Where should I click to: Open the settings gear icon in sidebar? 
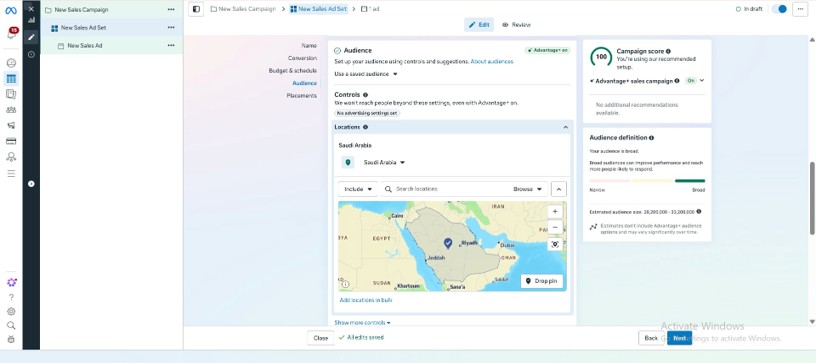click(x=11, y=312)
